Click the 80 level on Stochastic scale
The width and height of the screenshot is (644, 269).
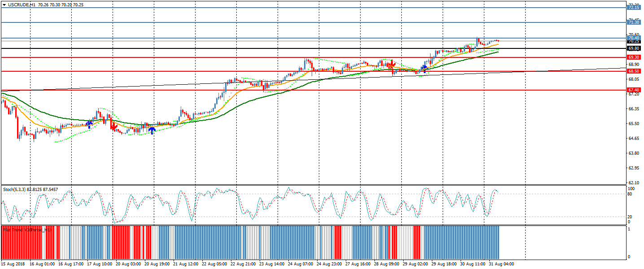(629, 194)
